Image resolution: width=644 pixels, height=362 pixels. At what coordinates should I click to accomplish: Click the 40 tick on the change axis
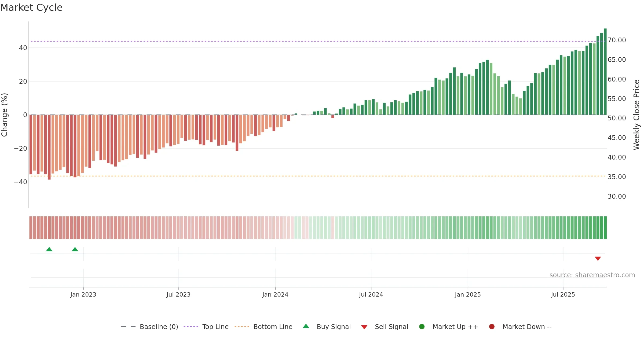coord(23,48)
